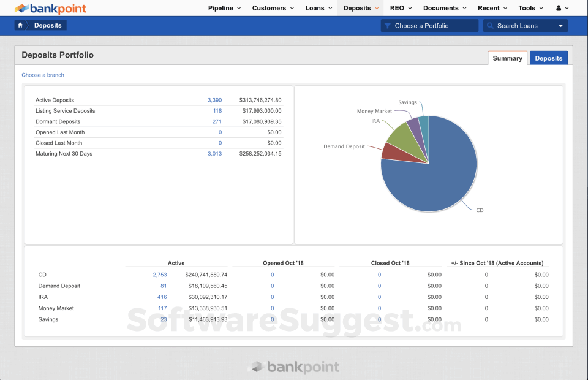Expand the Pipeline menu
Image resolution: width=588 pixels, height=380 pixels.
pyautogui.click(x=224, y=8)
